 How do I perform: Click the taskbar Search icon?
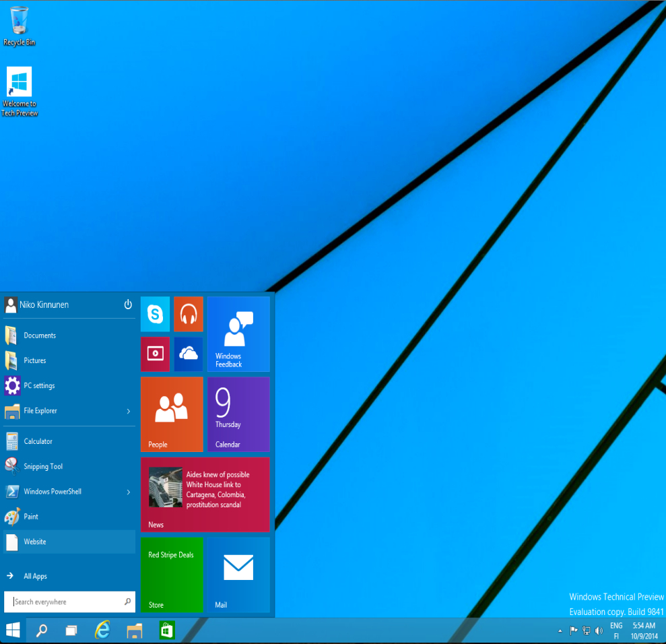point(41,631)
